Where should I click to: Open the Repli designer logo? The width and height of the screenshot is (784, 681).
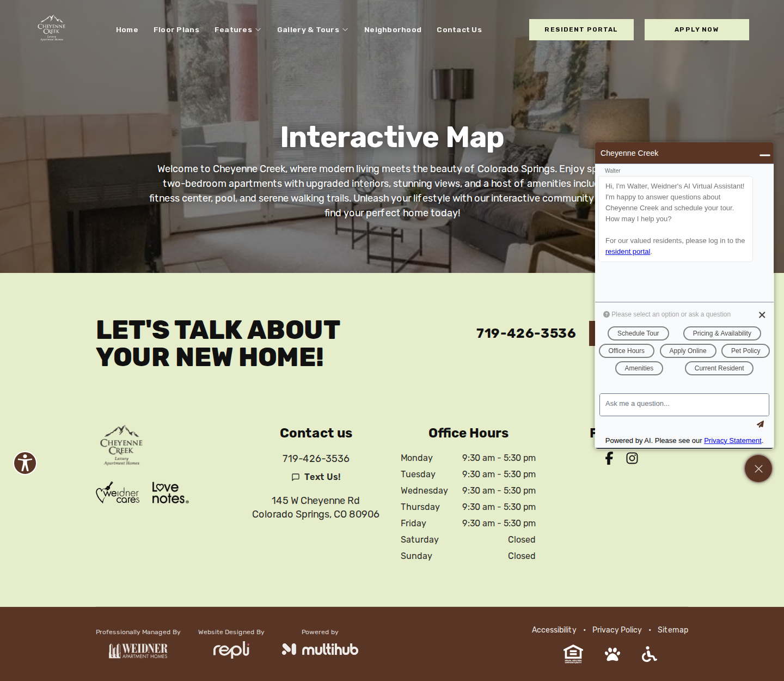pos(231,649)
